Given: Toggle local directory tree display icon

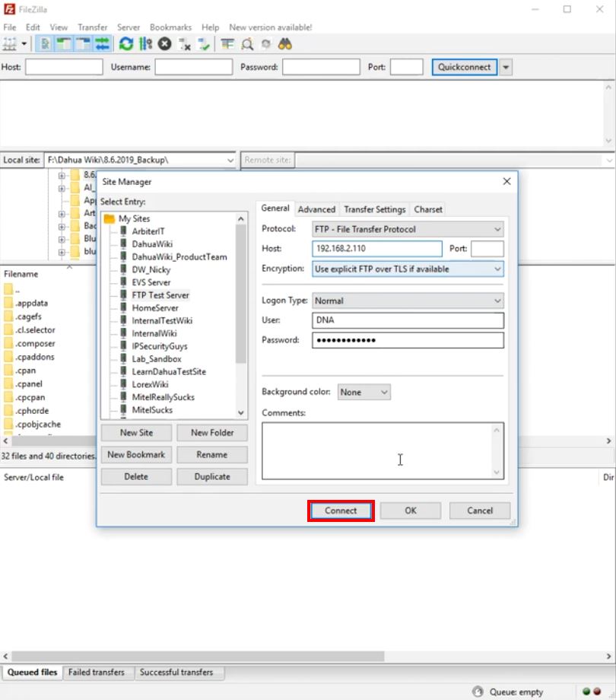Looking at the screenshot, I should pos(64,44).
